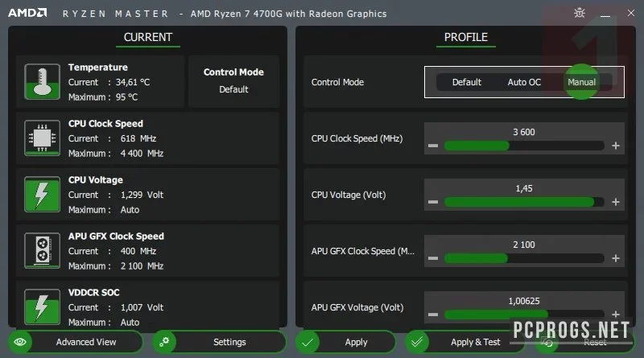This screenshot has height=358, width=644.
Task: Click current VDDCR SOC 1,007 Volt
Action: pos(142,307)
